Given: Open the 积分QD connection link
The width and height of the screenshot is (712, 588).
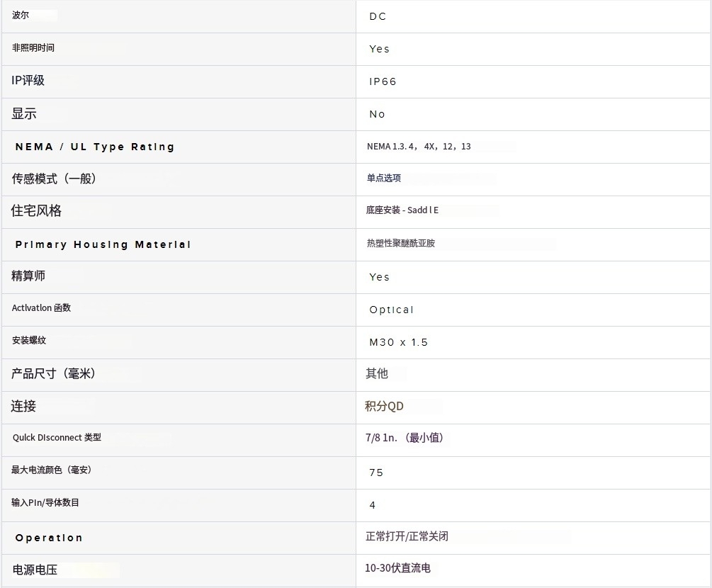Looking at the screenshot, I should 384,406.
